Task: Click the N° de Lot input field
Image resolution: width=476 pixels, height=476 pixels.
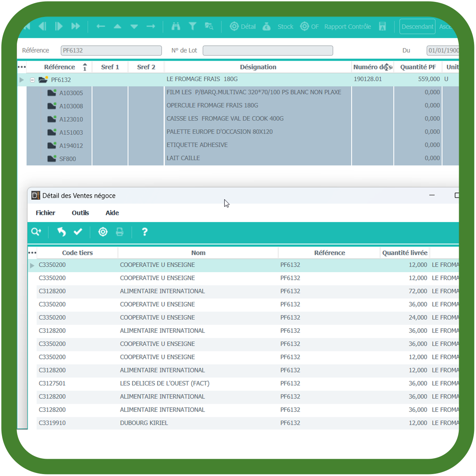Action: pyautogui.click(x=268, y=51)
